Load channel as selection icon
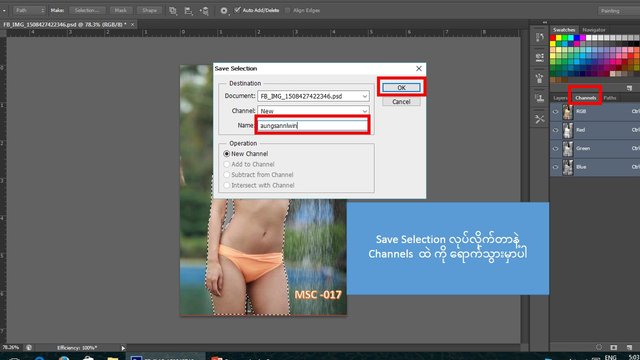The width and height of the screenshot is (640, 360). click(x=599, y=347)
